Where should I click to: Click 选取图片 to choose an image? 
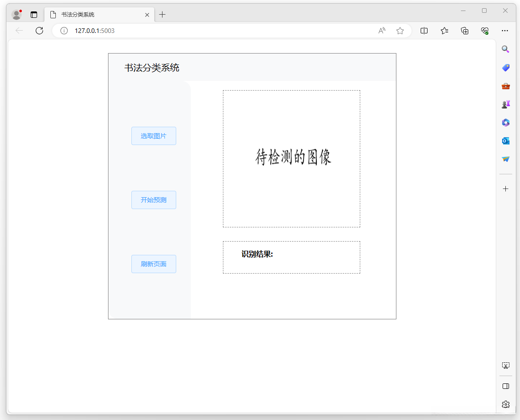point(153,135)
